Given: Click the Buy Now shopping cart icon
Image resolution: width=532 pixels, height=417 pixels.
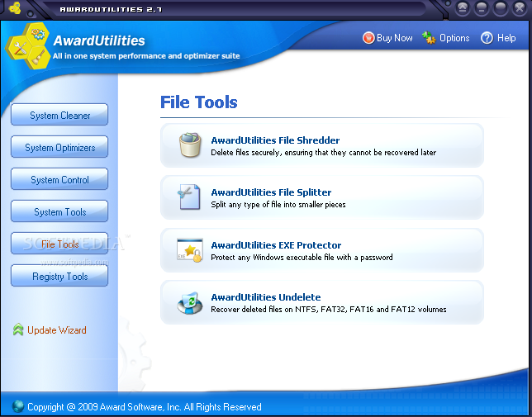Looking at the screenshot, I should pyautogui.click(x=368, y=38).
